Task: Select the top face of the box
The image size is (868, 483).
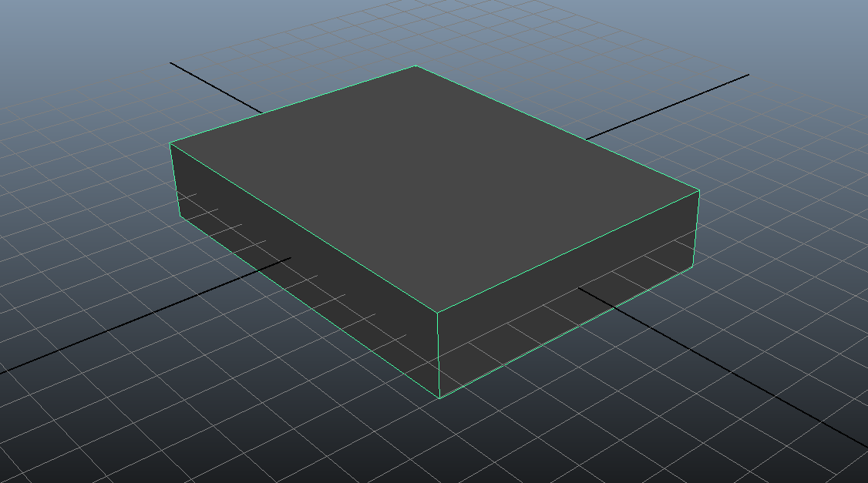Action: coord(432,185)
